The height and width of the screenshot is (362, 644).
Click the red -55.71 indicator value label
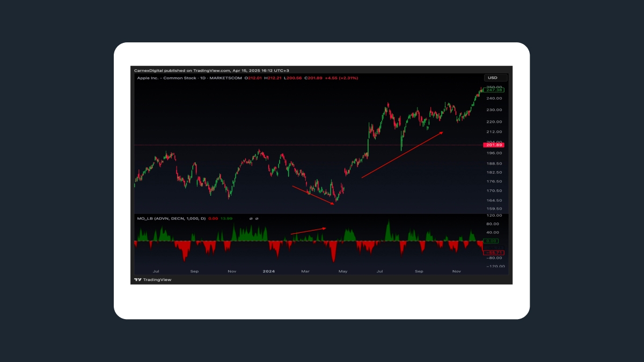493,252
